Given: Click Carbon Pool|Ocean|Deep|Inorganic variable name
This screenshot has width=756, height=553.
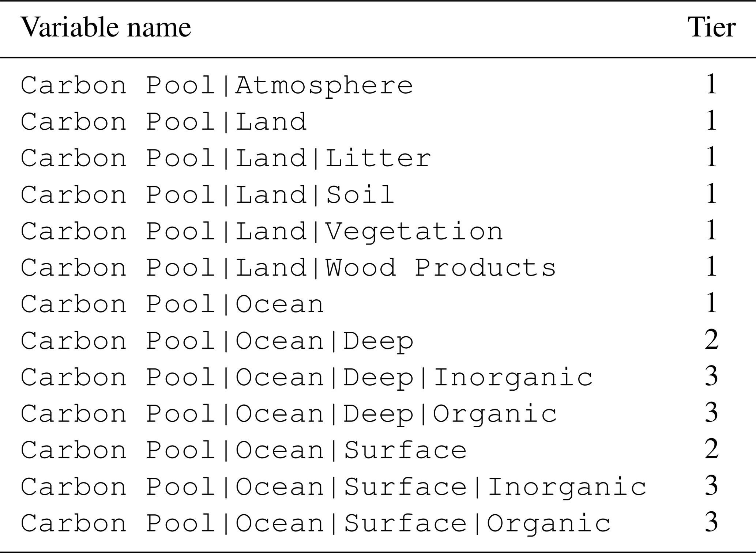Looking at the screenshot, I should [x=306, y=378].
